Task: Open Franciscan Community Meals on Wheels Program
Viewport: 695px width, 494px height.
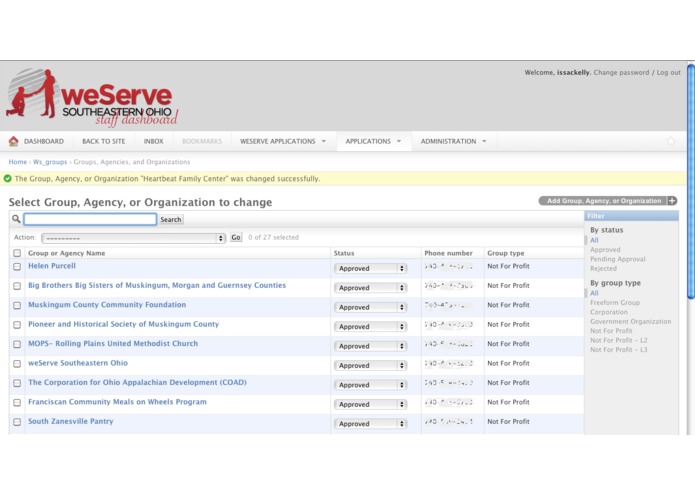Action: [117, 402]
